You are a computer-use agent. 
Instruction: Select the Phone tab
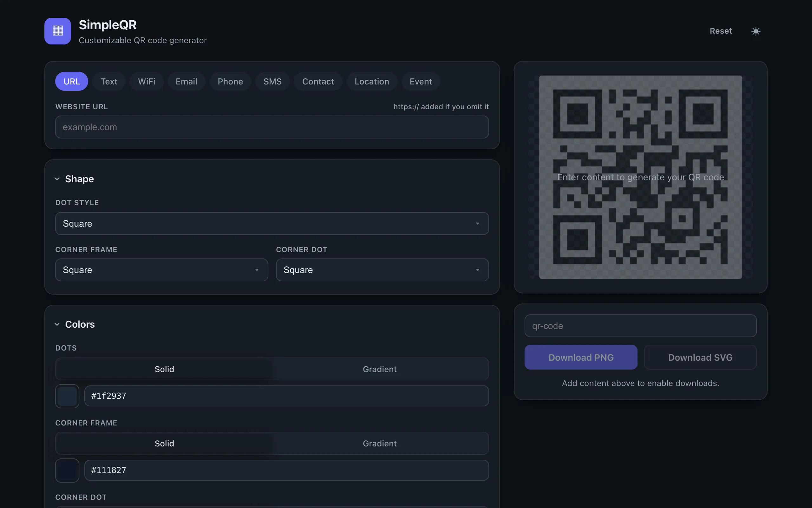tap(230, 81)
